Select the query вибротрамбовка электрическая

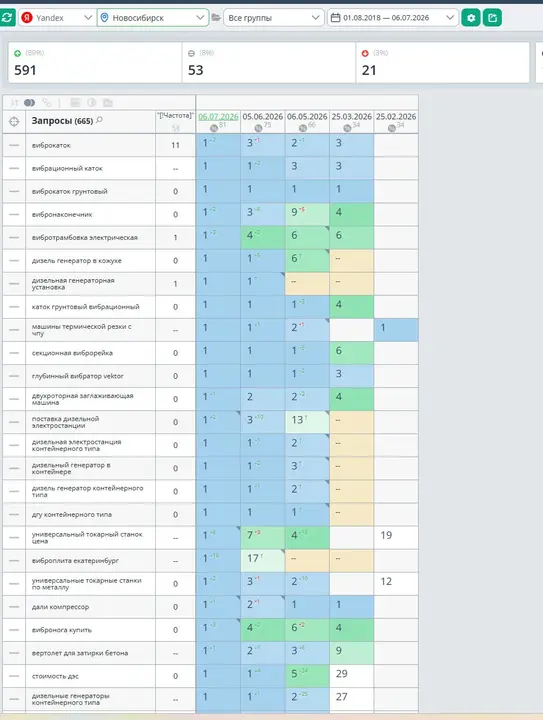click(x=84, y=237)
